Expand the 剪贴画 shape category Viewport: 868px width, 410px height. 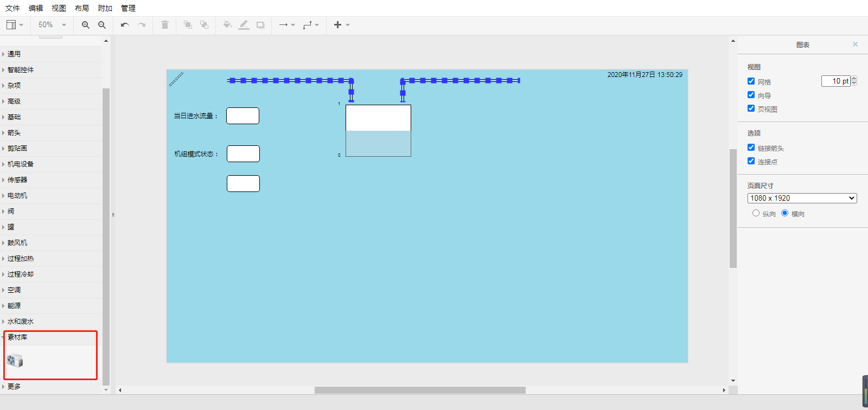[51, 149]
